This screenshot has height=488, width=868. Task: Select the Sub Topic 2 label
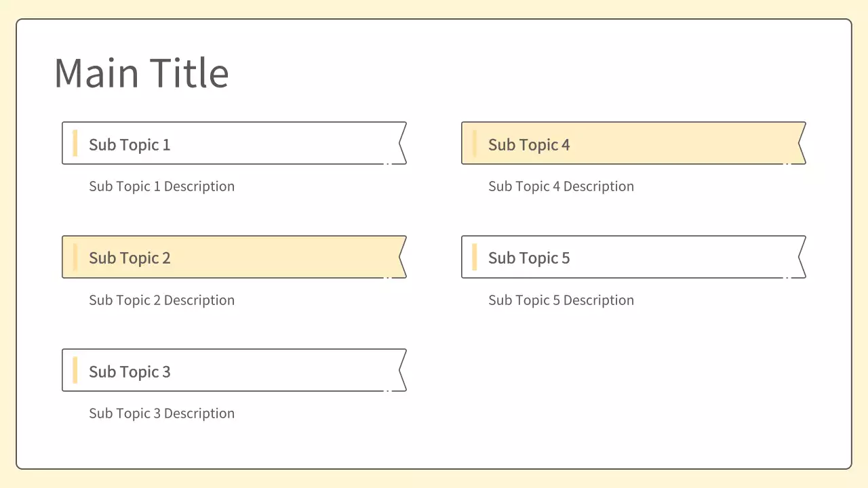point(130,258)
